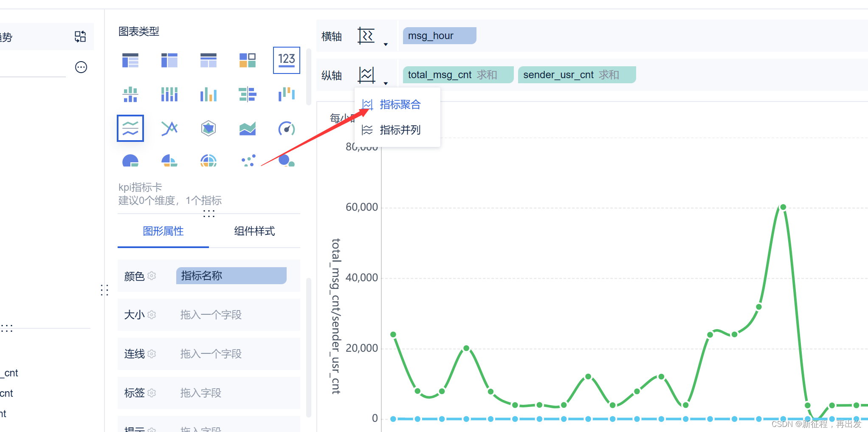Select the four-colored tiles card chart type

click(x=248, y=60)
